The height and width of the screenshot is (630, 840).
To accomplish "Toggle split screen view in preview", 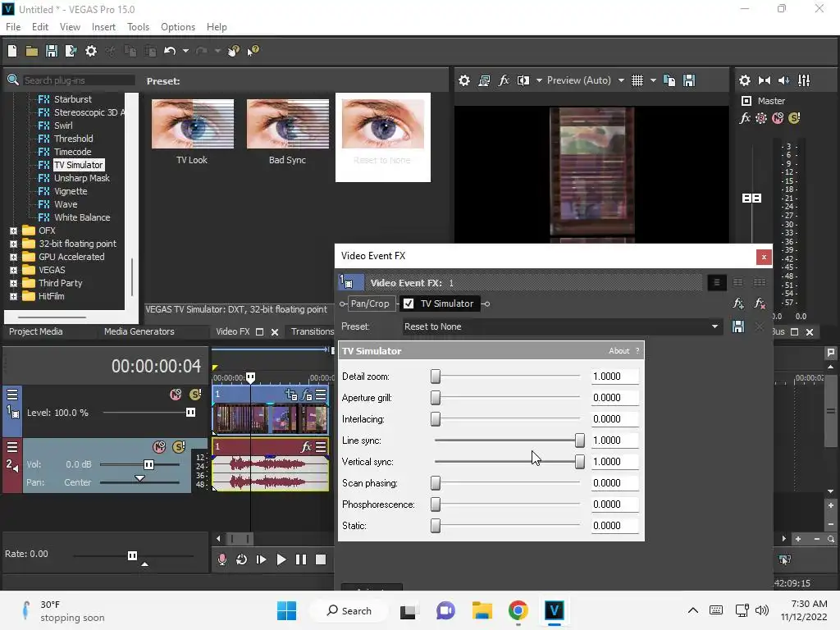I will (523, 80).
